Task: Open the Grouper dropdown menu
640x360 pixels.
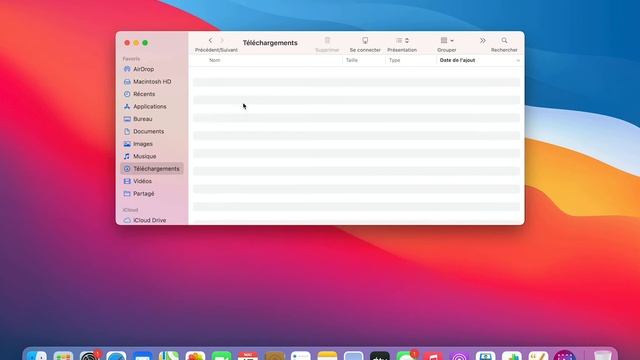Action: (x=447, y=40)
